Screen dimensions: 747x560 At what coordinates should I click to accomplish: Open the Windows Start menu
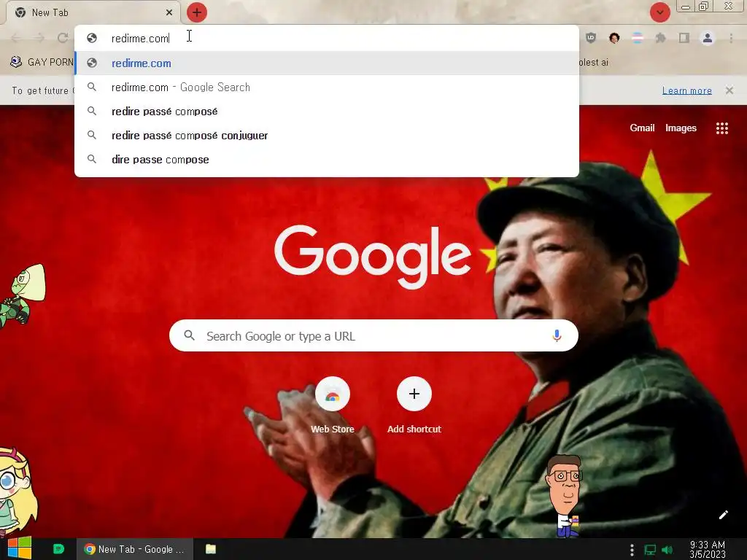click(x=19, y=549)
